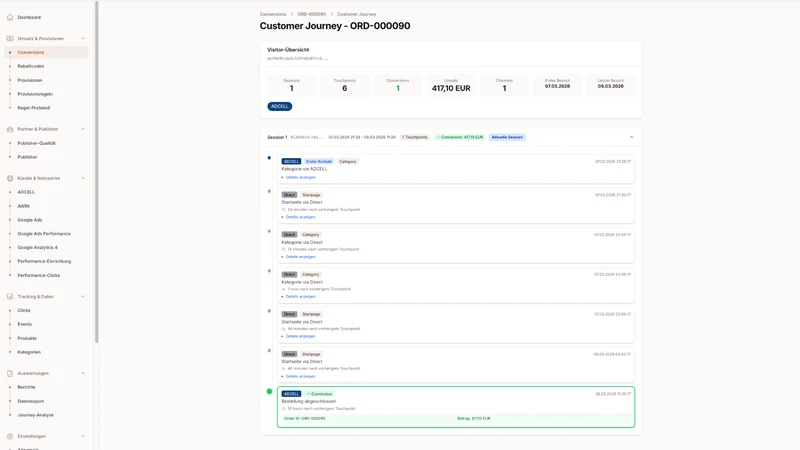
Task: Click clock icon beside '10 hours nach vorherigem Touchpoint'
Action: coord(284,409)
